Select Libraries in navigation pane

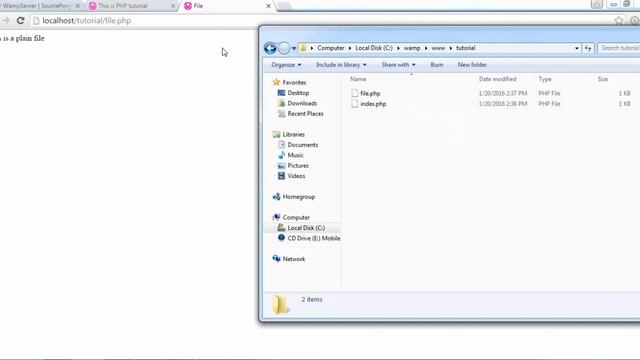point(293,134)
